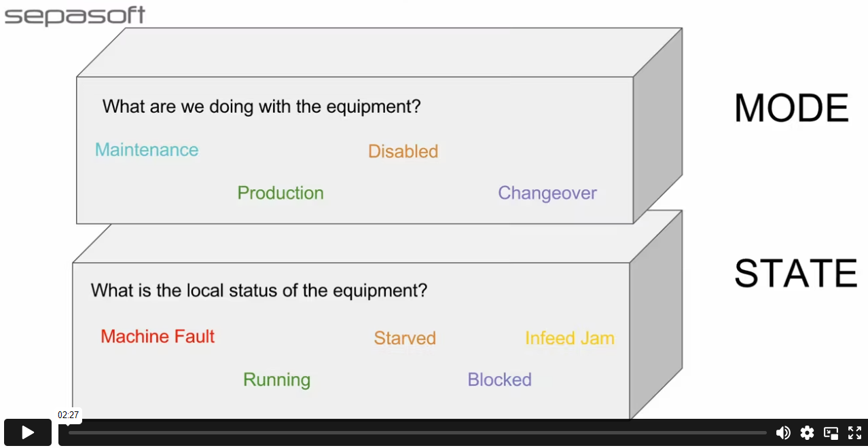Click the Disabled mode label
Screen dimensions: 868x448
[403, 151]
